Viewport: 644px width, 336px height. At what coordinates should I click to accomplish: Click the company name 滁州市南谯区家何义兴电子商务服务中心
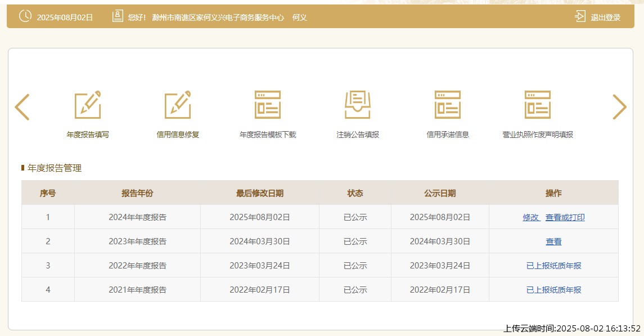coord(218,17)
